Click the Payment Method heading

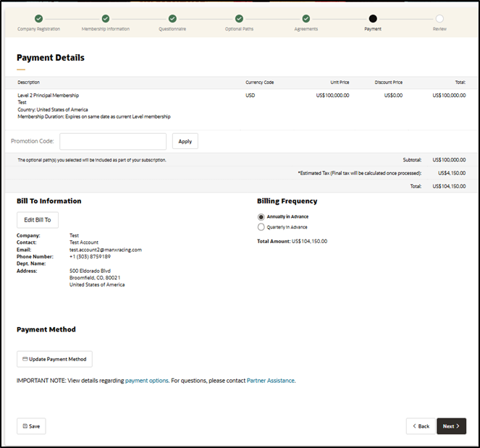click(x=46, y=329)
